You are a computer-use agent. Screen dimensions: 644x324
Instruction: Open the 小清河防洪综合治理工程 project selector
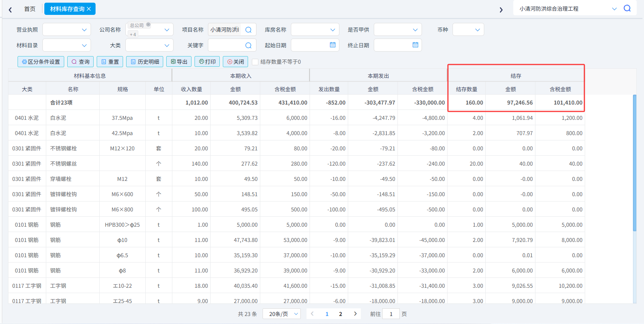click(568, 9)
